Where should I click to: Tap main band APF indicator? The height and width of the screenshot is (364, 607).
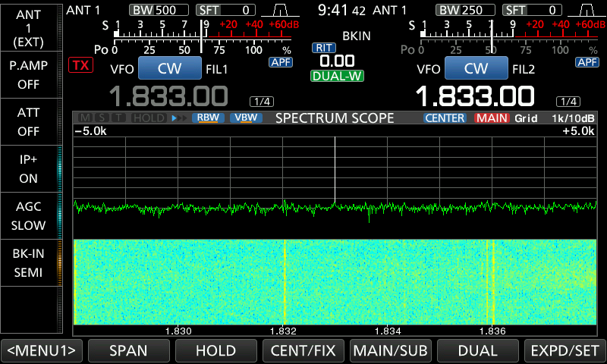pos(281,62)
